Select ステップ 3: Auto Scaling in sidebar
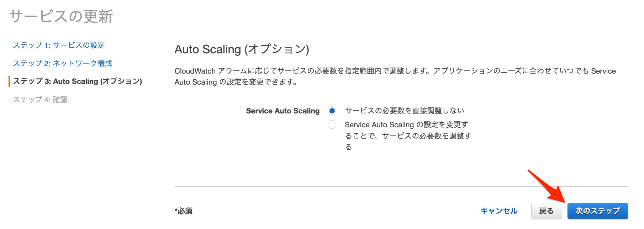 pos(78,81)
